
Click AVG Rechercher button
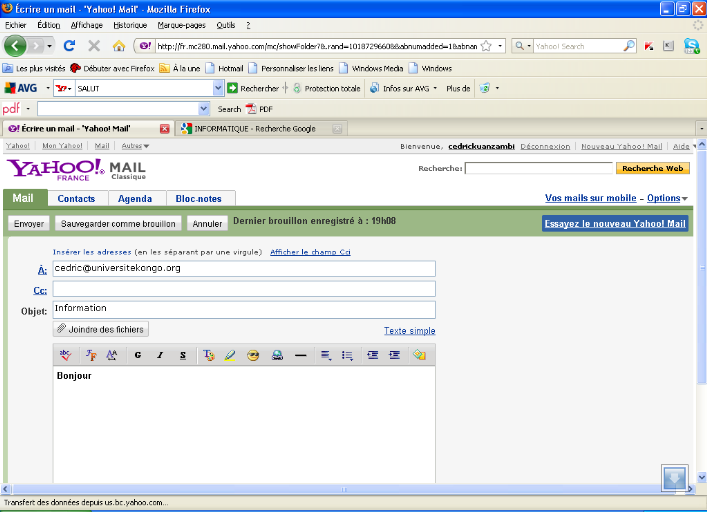pyautogui.click(x=253, y=88)
